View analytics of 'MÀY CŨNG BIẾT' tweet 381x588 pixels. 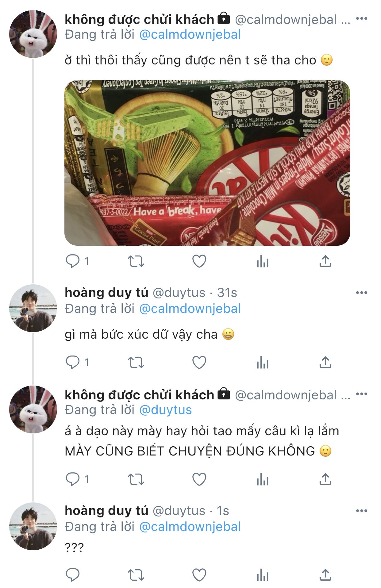tap(263, 479)
